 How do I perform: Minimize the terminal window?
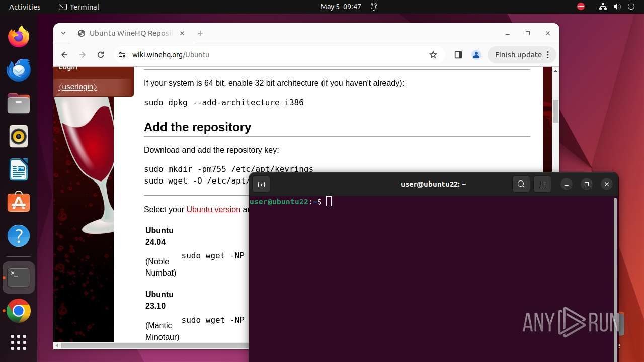pos(566,184)
